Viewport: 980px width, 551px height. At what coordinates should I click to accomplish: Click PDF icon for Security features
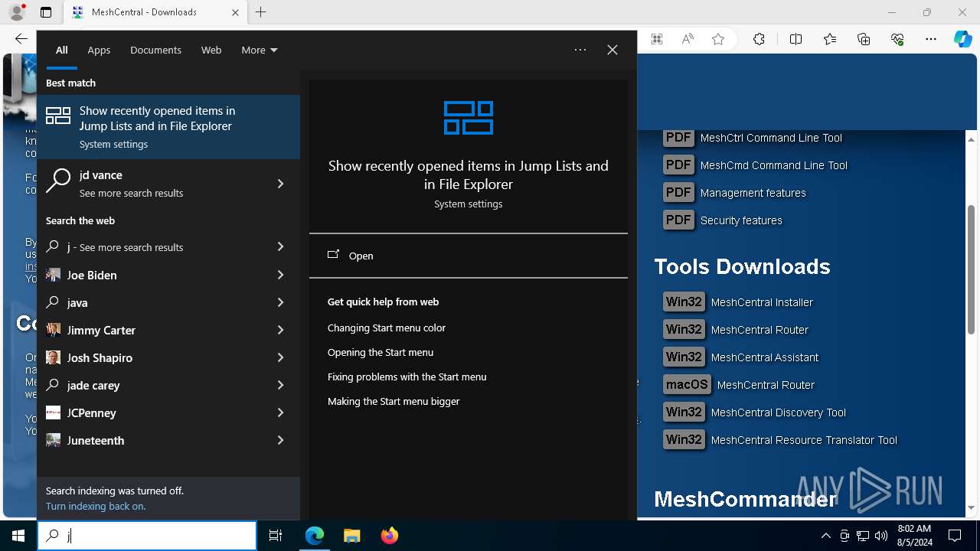pyautogui.click(x=678, y=220)
